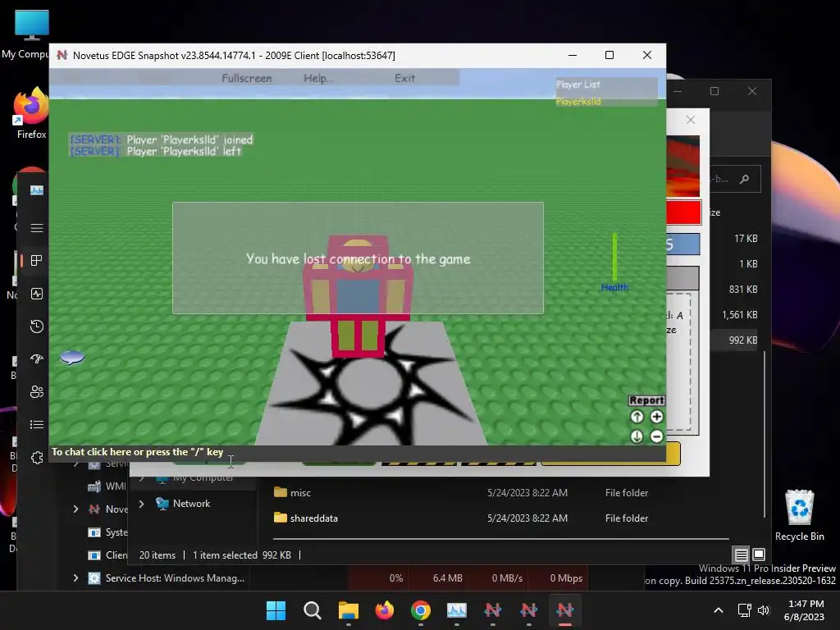Click the green Health bar

(x=614, y=258)
